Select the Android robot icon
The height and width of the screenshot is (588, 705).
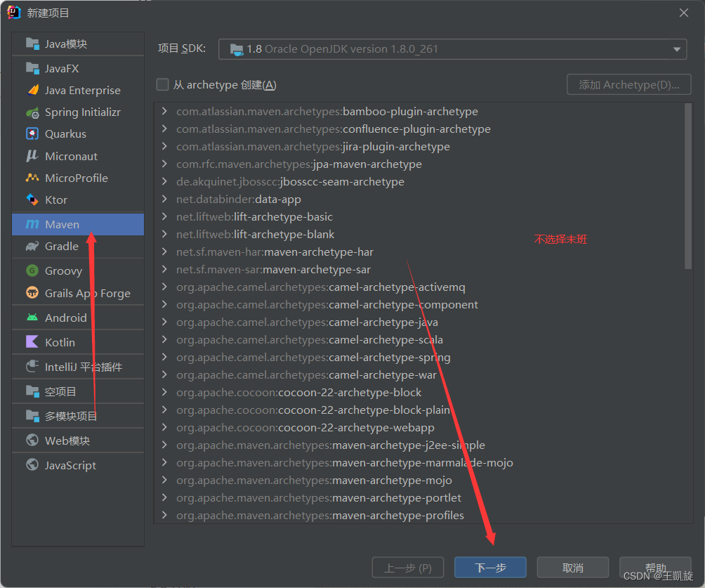[x=32, y=318]
